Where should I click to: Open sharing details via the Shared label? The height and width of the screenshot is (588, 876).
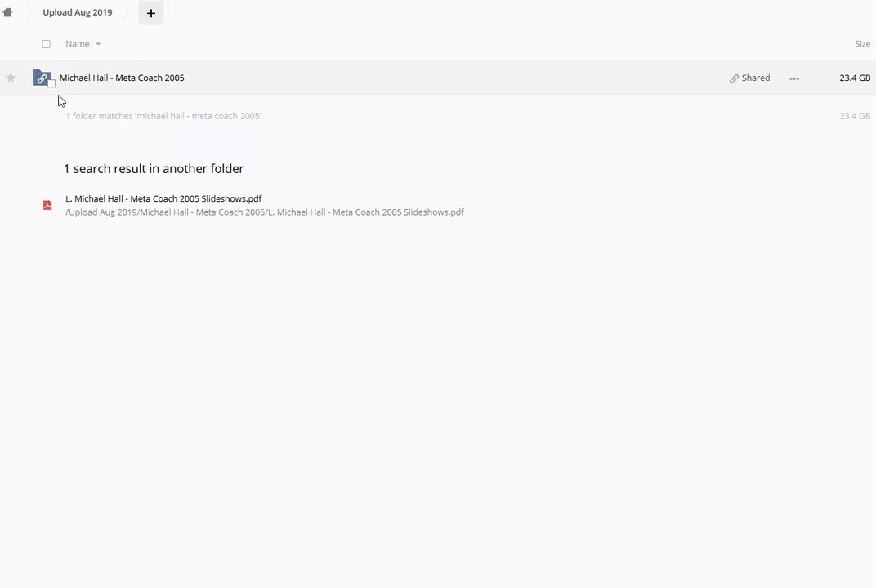756,78
